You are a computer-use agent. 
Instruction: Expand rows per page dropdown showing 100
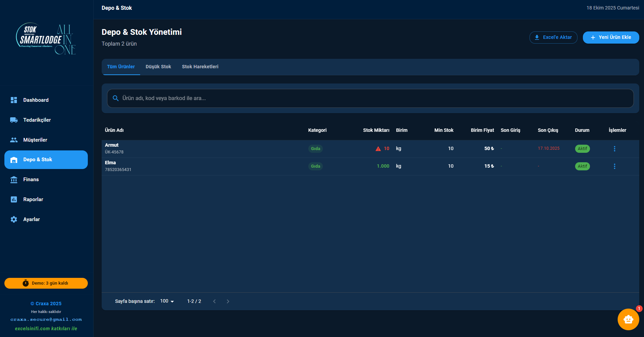point(167,301)
